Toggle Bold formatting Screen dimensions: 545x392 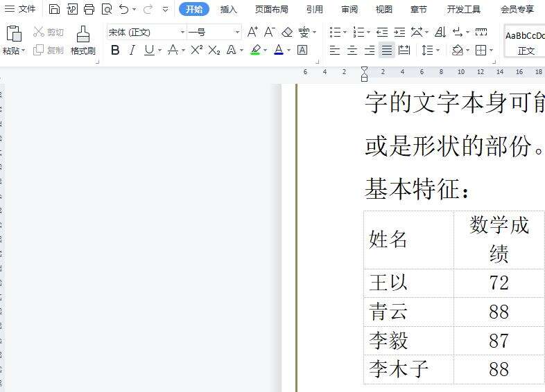(x=115, y=51)
